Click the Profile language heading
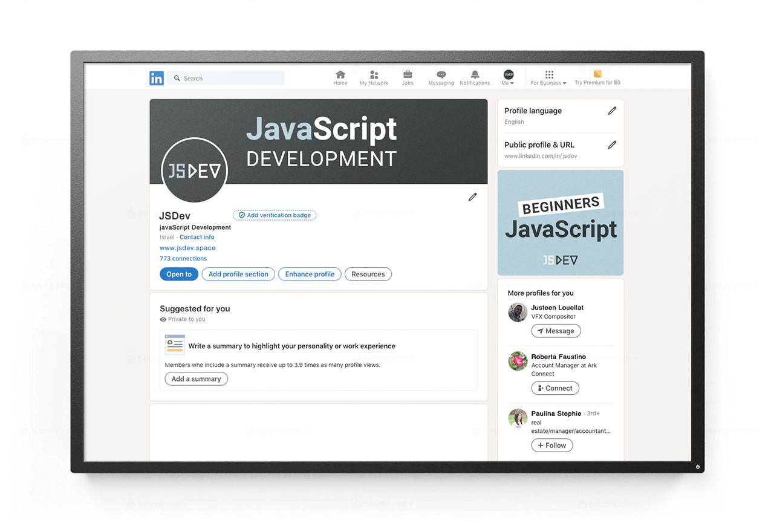 pyautogui.click(x=533, y=111)
